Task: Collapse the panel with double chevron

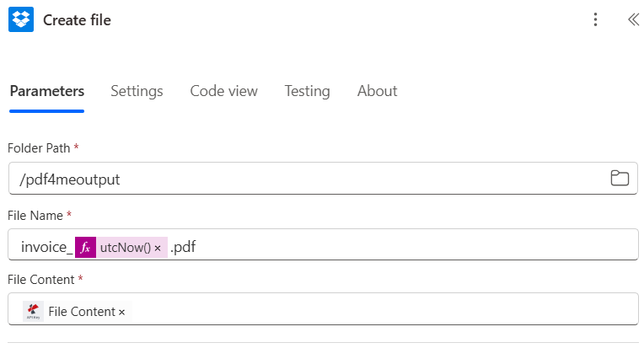Action: click(x=633, y=19)
